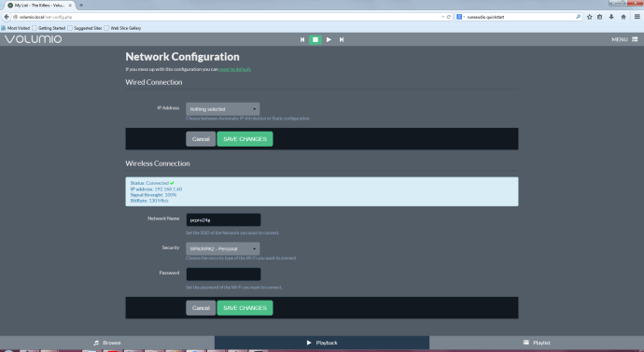
Task: Bookmark this page with the star icon
Action: click(x=589, y=17)
